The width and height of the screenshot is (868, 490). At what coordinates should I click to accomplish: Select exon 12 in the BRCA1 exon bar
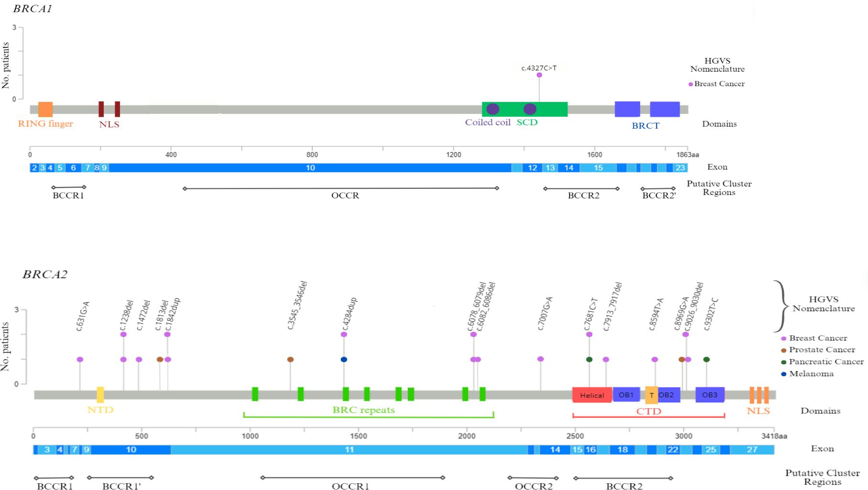pos(532,168)
